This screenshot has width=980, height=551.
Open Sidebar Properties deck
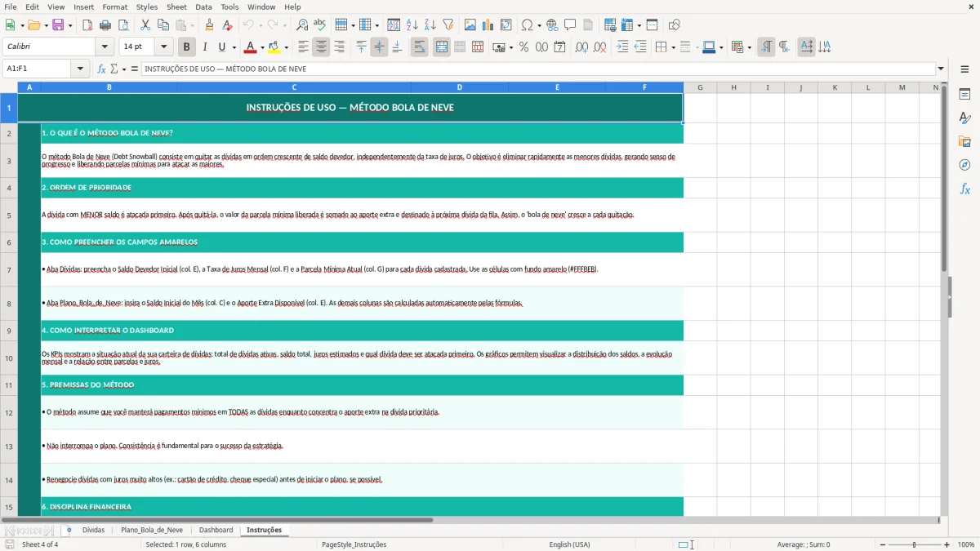tap(964, 94)
